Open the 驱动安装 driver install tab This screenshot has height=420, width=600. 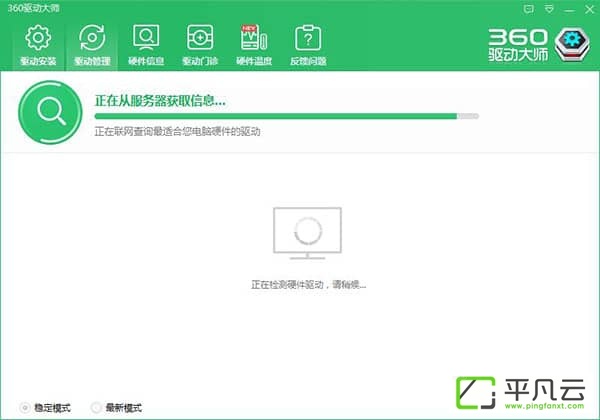(38, 45)
